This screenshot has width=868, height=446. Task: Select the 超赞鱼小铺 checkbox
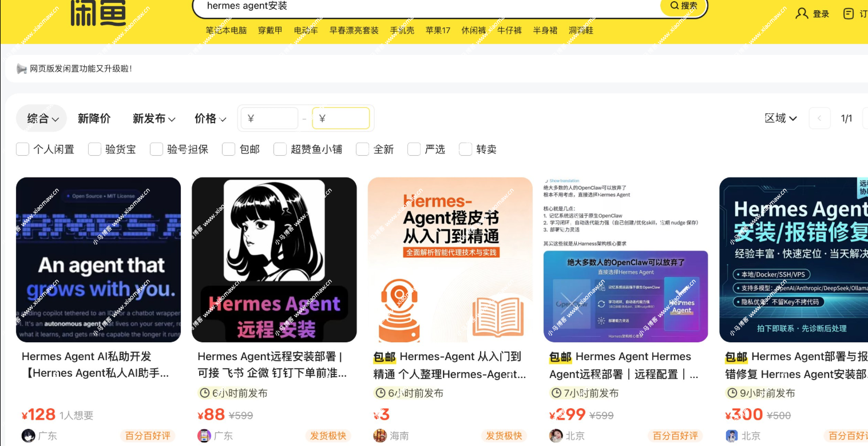(280, 149)
